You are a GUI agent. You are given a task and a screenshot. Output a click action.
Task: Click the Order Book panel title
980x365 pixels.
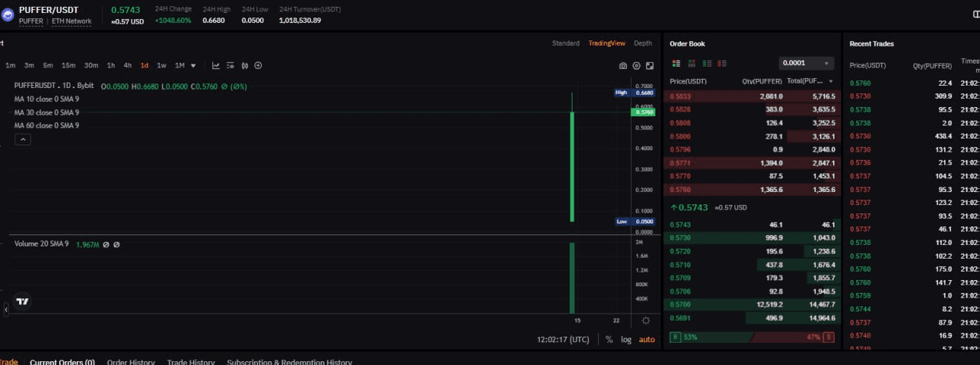click(688, 44)
